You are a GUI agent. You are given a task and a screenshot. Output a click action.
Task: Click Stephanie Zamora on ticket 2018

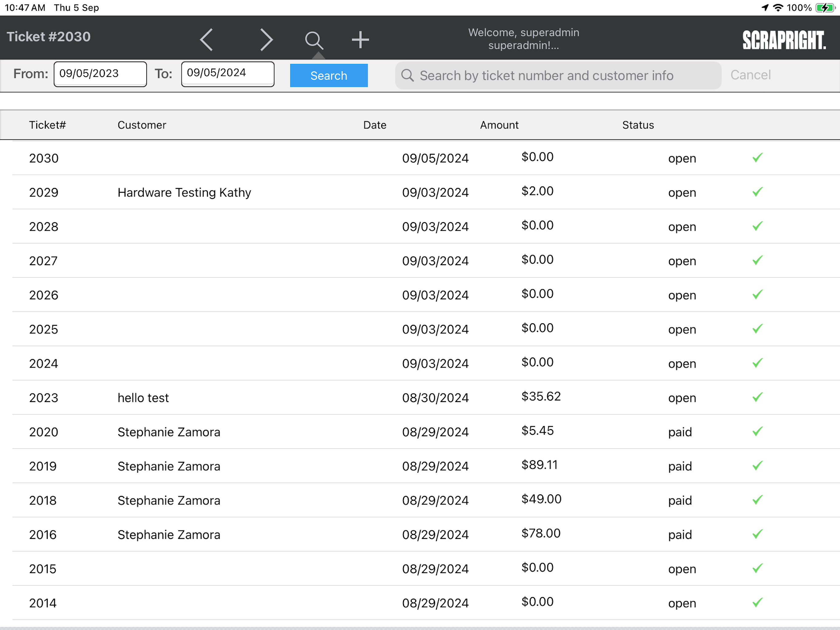coord(168,500)
